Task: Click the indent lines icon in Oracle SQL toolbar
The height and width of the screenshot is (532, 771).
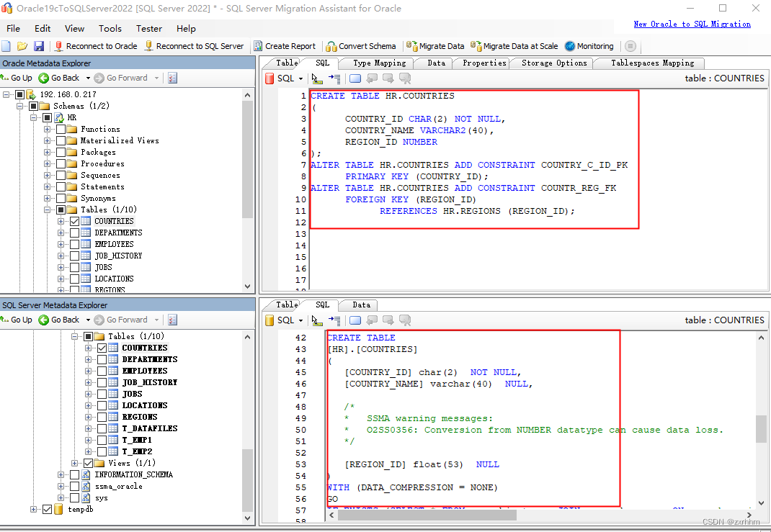Action: click(x=334, y=78)
